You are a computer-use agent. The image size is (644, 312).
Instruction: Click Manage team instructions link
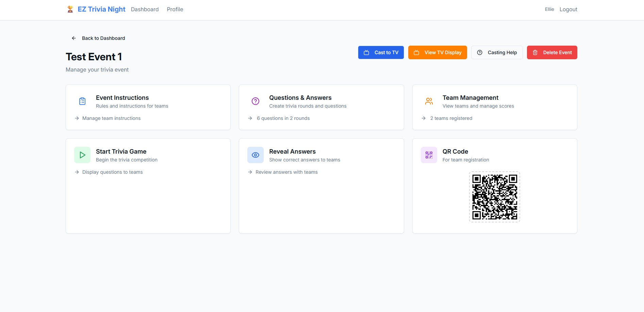[x=111, y=118]
